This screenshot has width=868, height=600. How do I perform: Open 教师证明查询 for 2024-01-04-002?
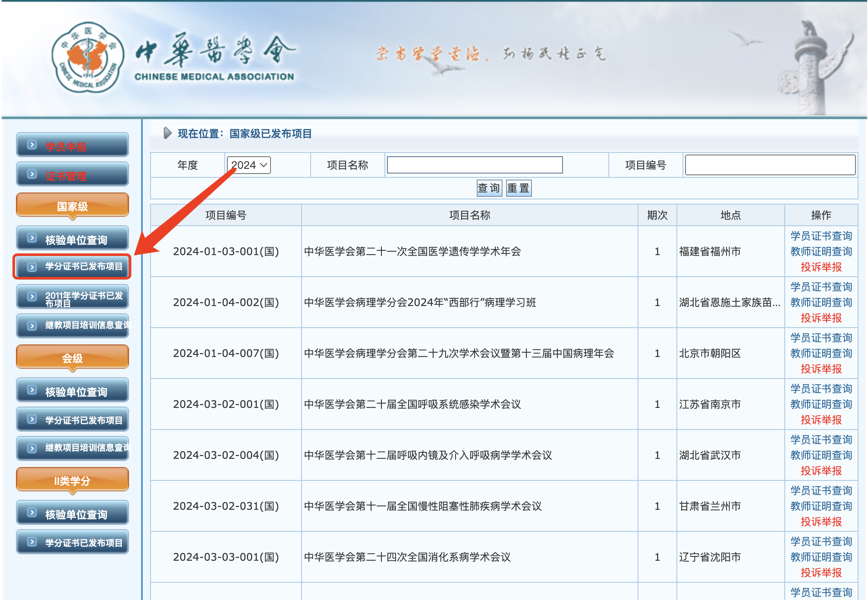(x=821, y=303)
